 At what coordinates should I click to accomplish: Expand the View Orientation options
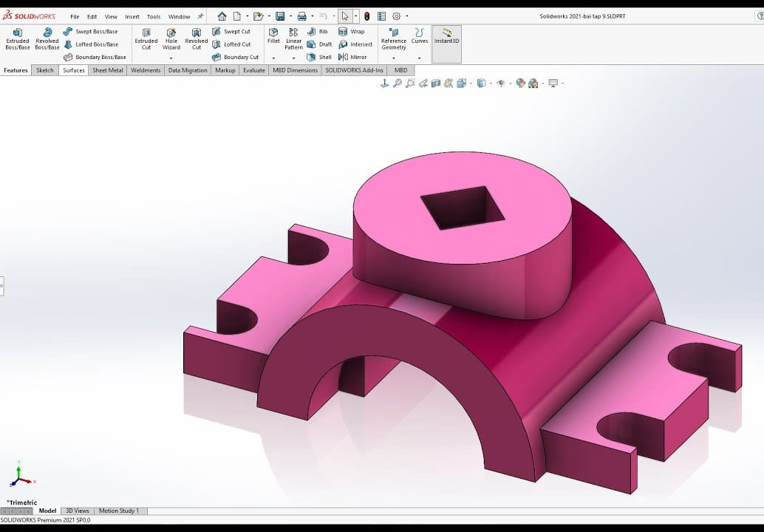[471, 83]
